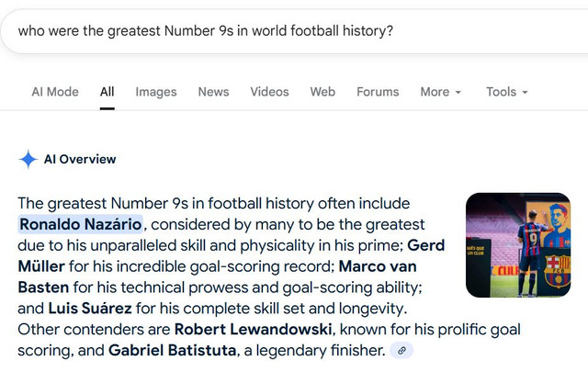
Task: Click the AI Overview sparkle icon
Action: pyautogui.click(x=28, y=159)
